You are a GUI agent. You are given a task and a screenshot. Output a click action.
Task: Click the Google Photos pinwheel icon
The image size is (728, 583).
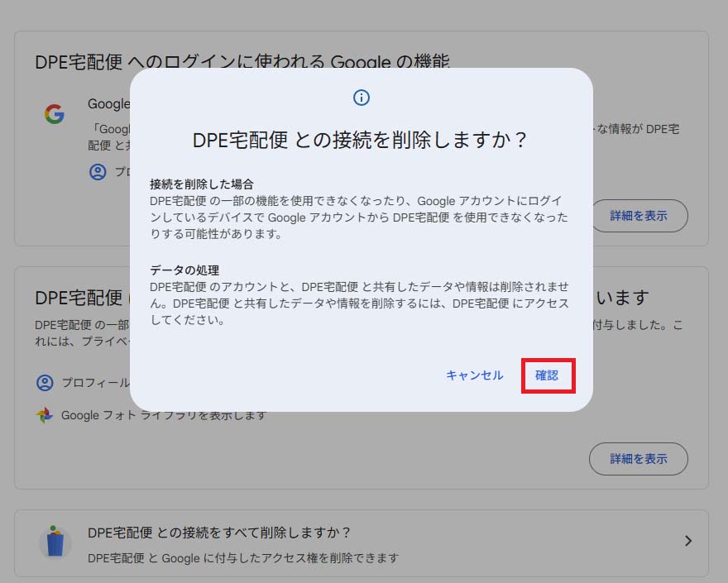coord(45,415)
